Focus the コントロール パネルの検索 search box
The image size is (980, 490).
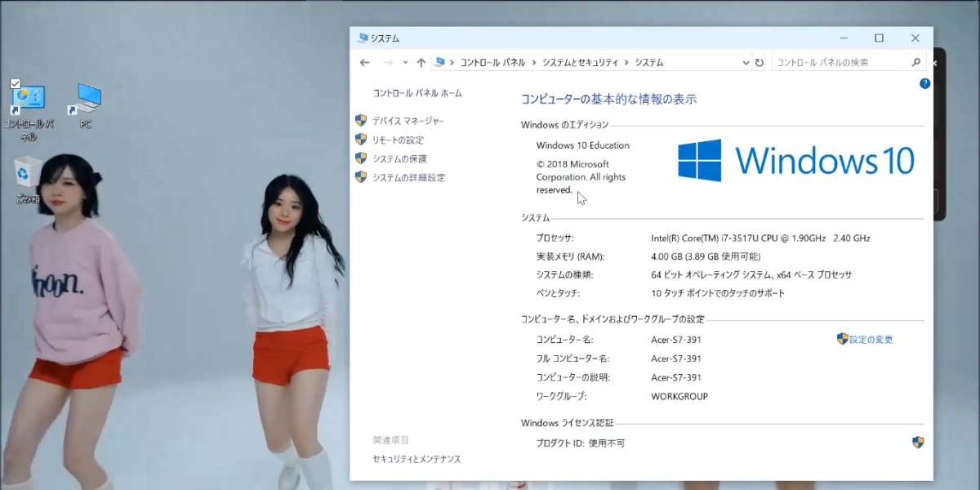[x=841, y=63]
